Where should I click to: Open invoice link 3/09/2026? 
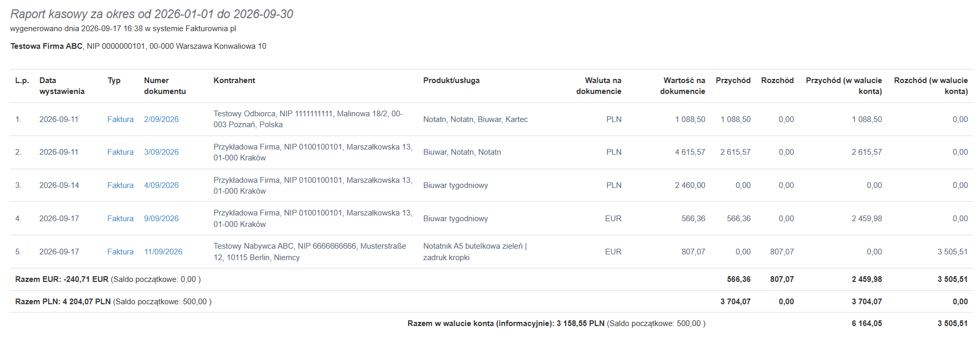pyautogui.click(x=161, y=152)
